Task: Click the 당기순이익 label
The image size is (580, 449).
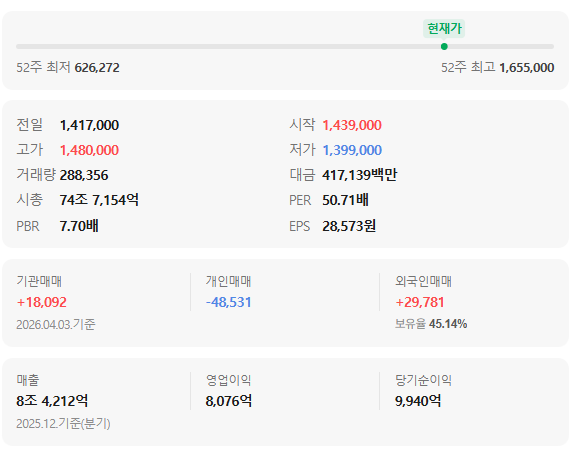Action: tap(423, 380)
